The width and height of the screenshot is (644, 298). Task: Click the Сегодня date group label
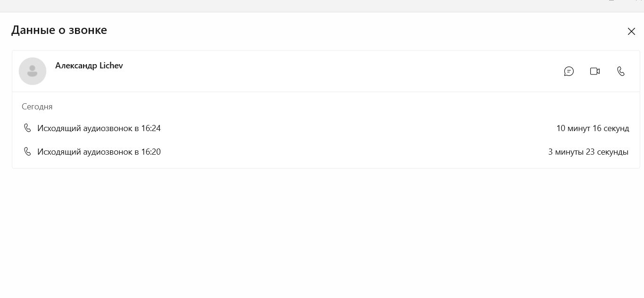pos(37,107)
